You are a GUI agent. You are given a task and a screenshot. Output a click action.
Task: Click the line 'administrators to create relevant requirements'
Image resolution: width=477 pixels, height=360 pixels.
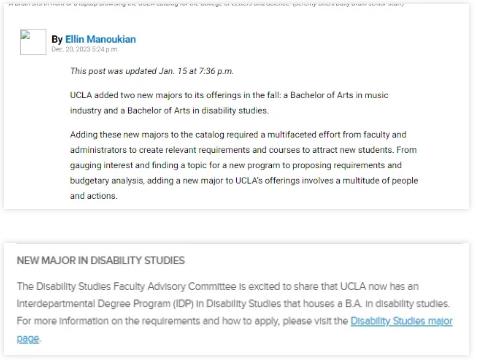pos(243,150)
